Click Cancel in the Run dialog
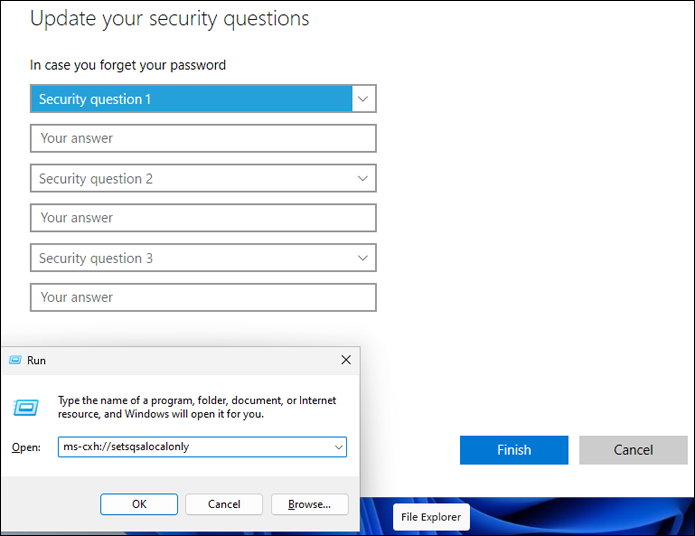This screenshot has width=695, height=536. click(224, 504)
